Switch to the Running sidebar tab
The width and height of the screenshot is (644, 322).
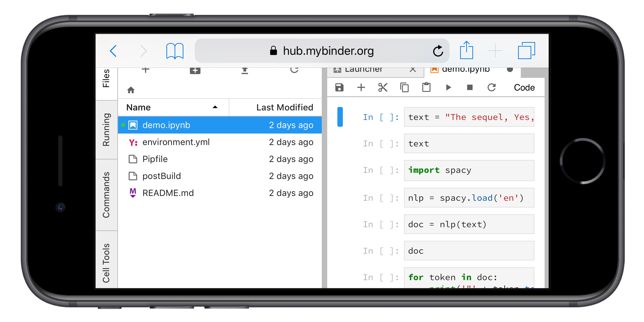coord(106,130)
